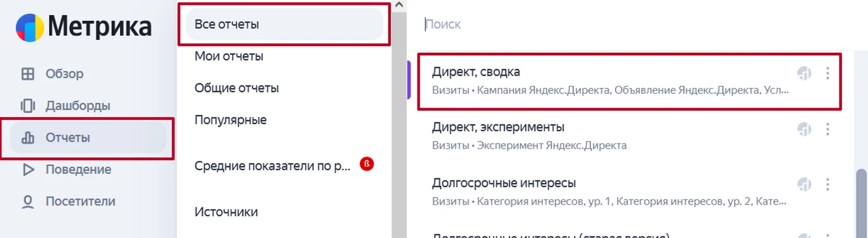Click description starting 'Визиты • Категория интересов'
The image size is (868, 238).
coord(609,201)
